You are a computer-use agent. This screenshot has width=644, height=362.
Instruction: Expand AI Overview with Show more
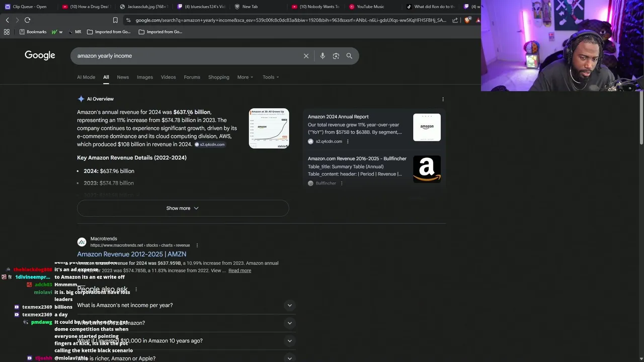183,208
